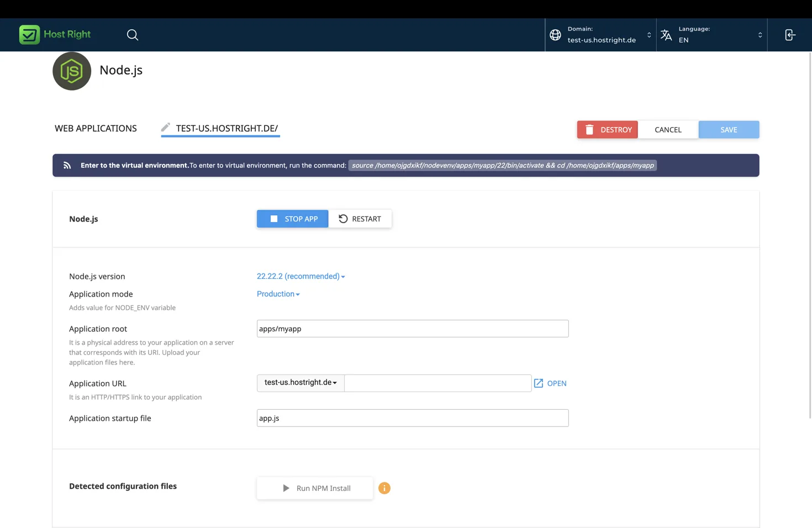
Task: Click the 'Enter to the virtual environment.' text
Action: click(135, 165)
